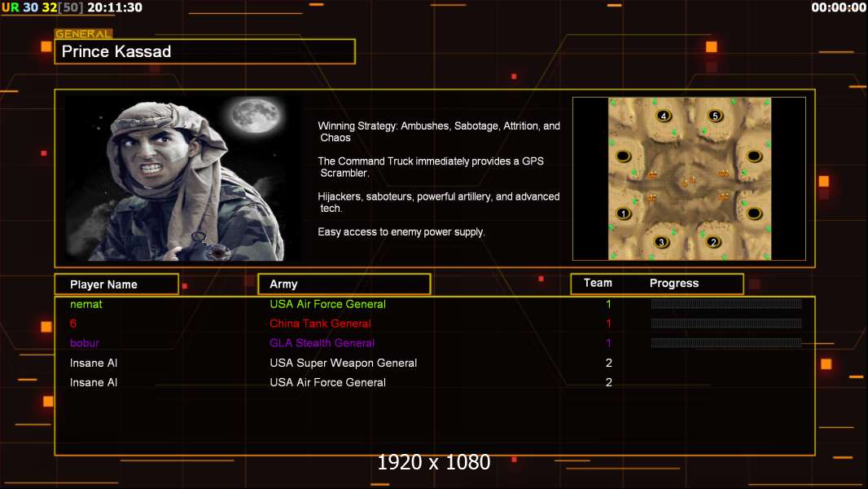Click start position 5 on the minimap
The image size is (868, 489).
715,116
